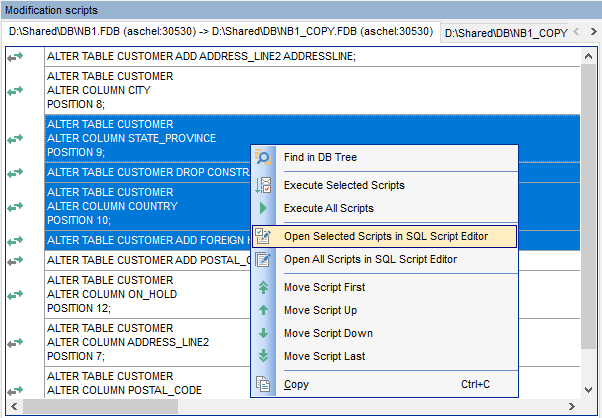The image size is (602, 418).
Task: Open All Scripts in SQL Script Editor
Action: pyautogui.click(x=370, y=260)
